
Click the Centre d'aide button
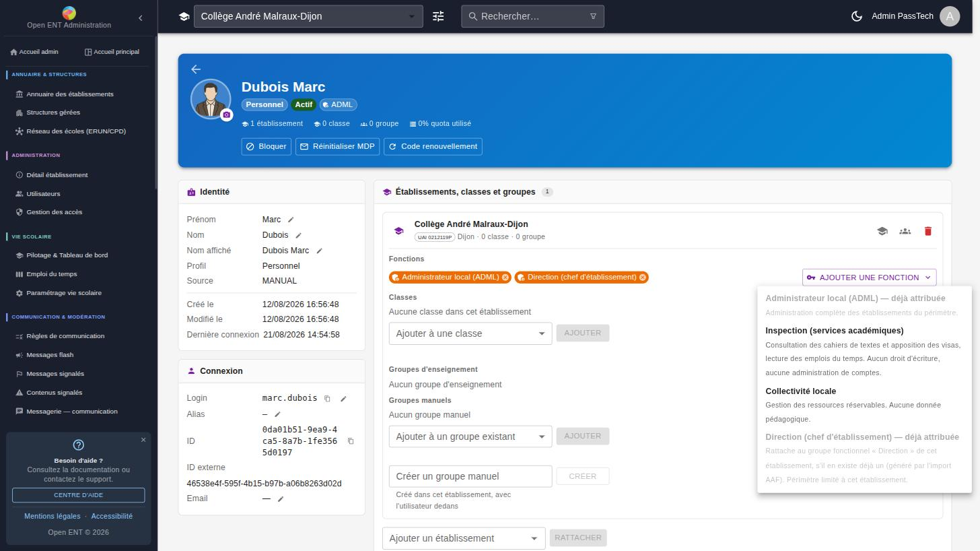tap(78, 495)
